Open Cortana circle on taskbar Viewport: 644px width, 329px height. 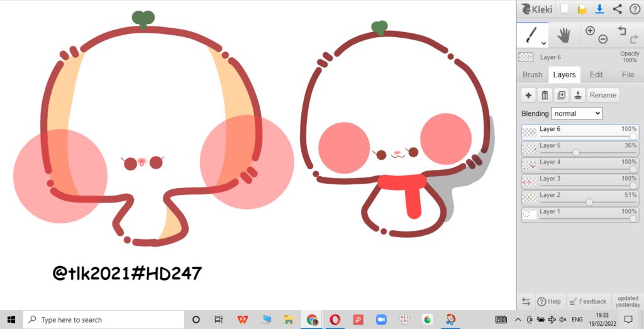coord(196,320)
